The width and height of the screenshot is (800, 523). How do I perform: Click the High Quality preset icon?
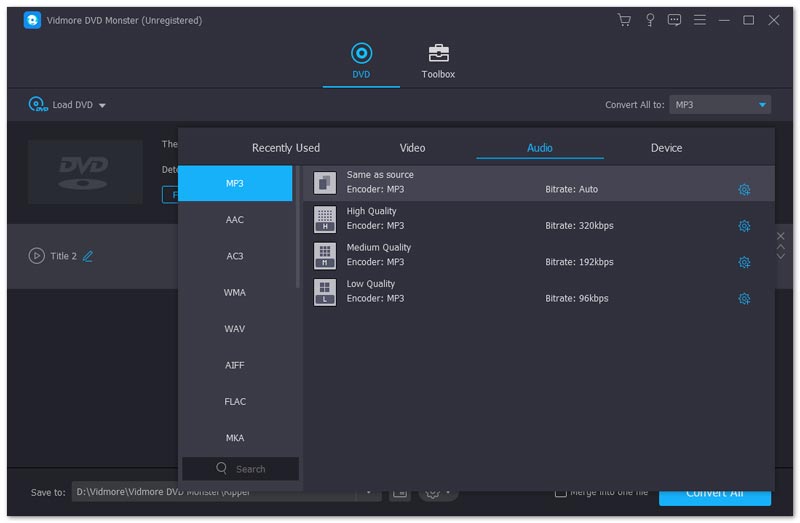tap(324, 219)
